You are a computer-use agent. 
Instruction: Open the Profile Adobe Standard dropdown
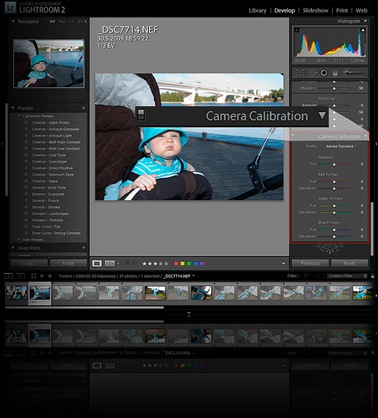click(341, 146)
